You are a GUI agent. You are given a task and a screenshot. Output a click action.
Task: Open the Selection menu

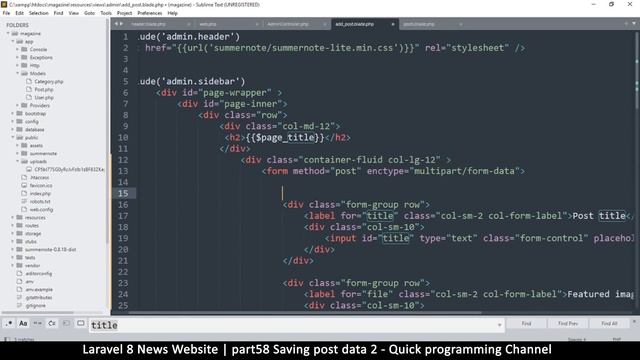[39, 13]
